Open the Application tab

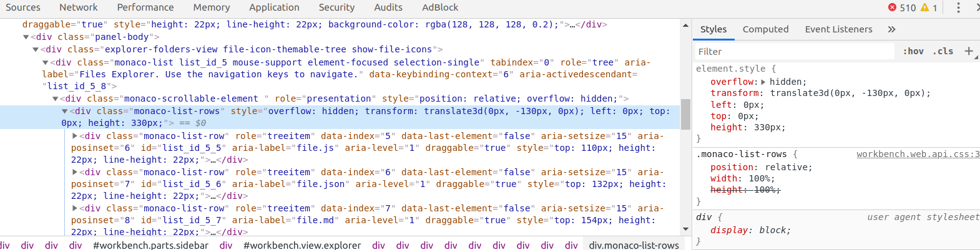274,7
